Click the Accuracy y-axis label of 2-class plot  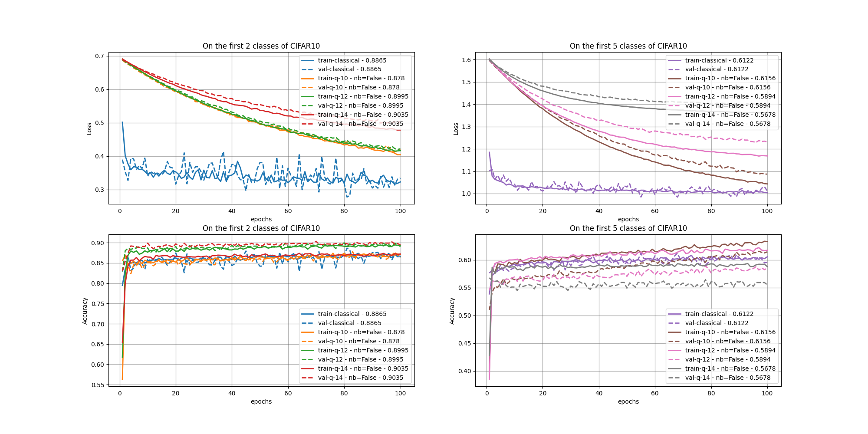coord(85,311)
